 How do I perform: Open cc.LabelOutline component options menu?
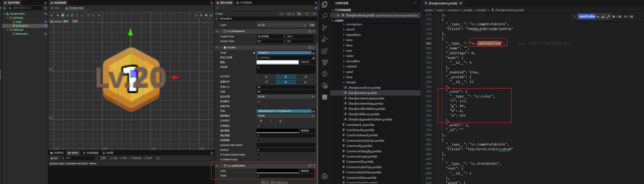click(314, 166)
